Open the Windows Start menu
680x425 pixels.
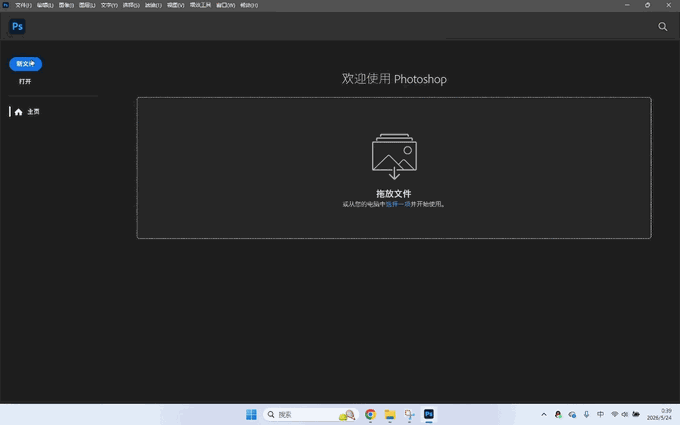point(251,415)
